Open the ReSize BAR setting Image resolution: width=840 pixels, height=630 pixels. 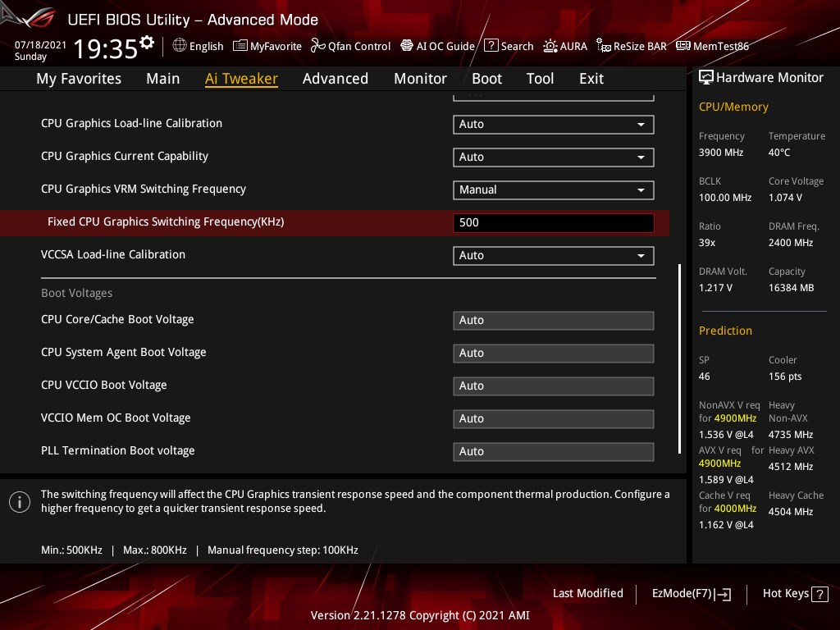point(632,46)
